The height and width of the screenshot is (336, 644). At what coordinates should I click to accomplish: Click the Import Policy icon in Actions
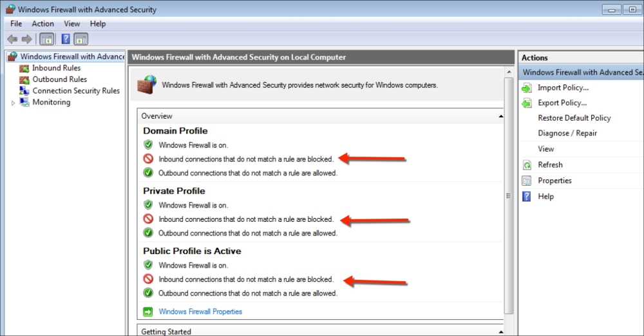pos(527,88)
